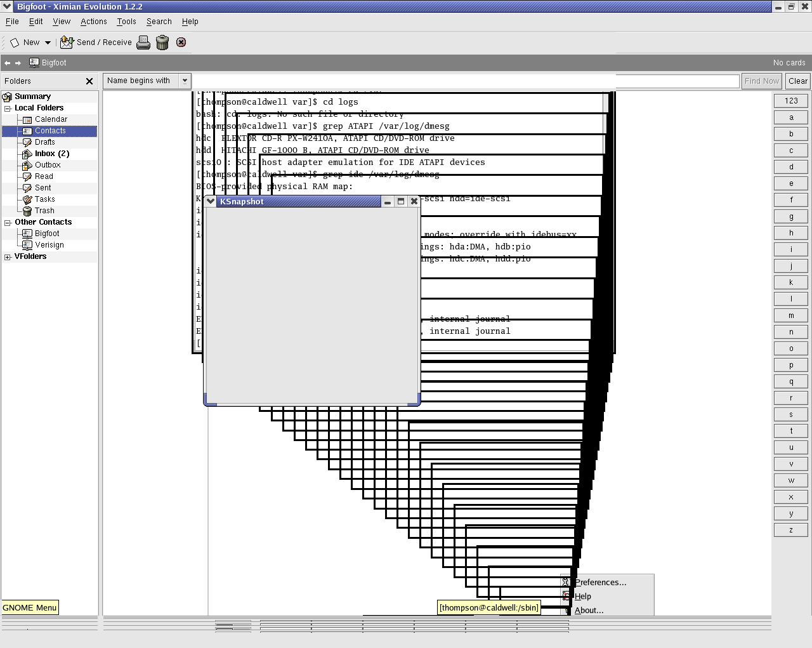Open the Actions menu
This screenshot has height=648, width=812.
[x=93, y=22]
